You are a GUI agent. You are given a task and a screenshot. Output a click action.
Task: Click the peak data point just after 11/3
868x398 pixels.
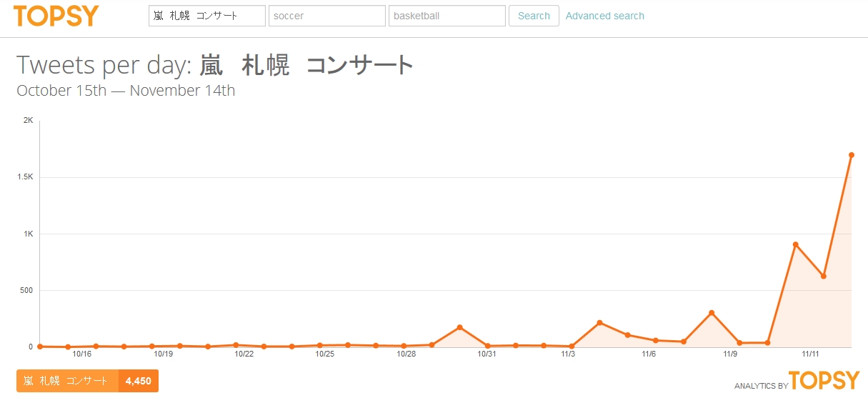(x=599, y=323)
